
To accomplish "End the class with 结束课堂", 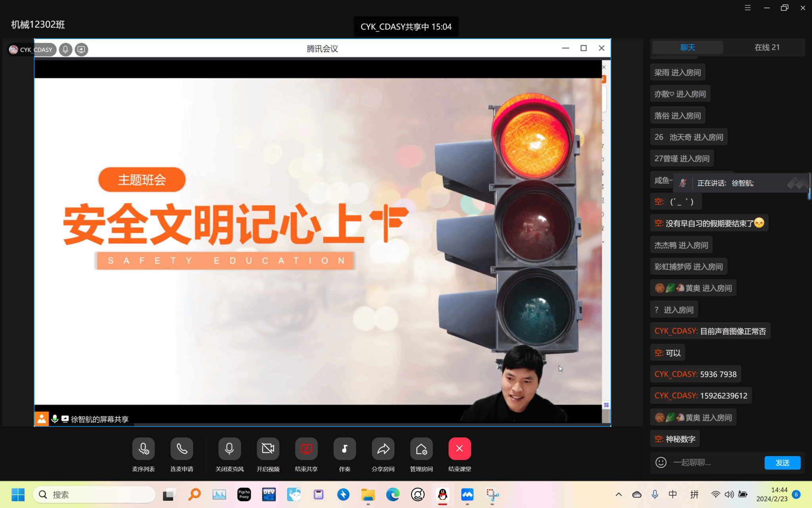I will pyautogui.click(x=460, y=449).
